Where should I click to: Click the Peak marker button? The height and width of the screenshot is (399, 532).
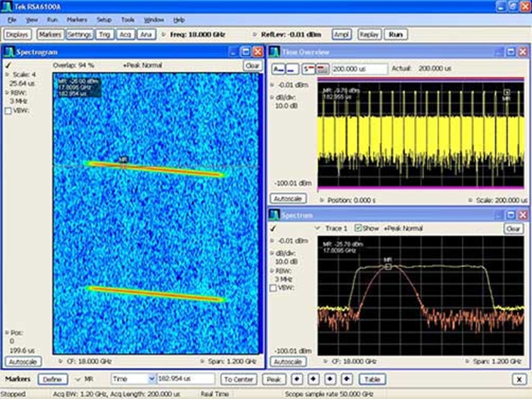(273, 379)
